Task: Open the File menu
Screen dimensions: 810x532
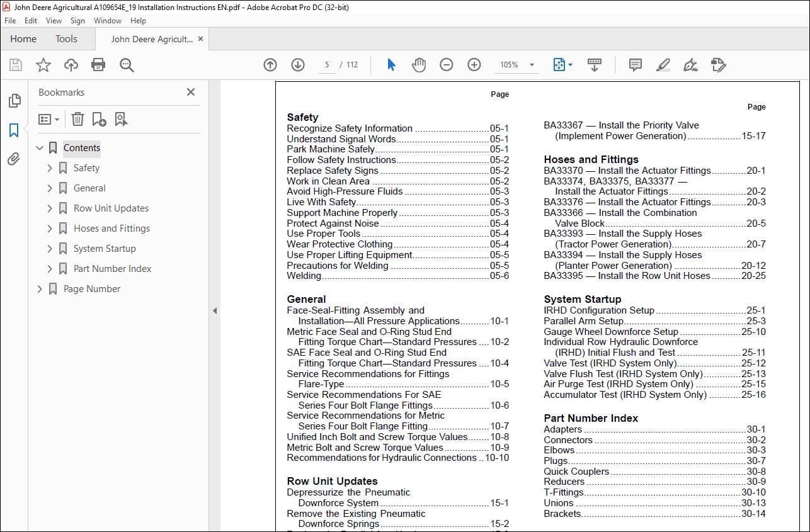Action: [x=10, y=21]
